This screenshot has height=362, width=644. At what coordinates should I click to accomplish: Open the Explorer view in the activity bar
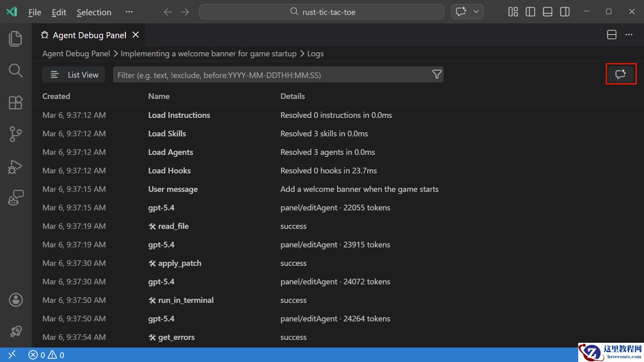pos(16,38)
